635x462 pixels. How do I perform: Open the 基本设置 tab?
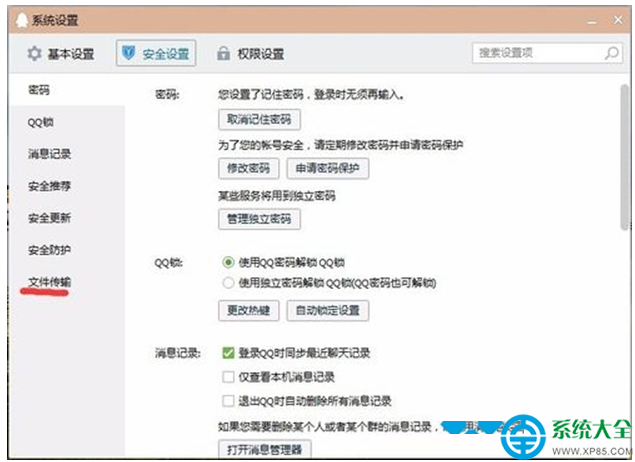click(x=61, y=53)
